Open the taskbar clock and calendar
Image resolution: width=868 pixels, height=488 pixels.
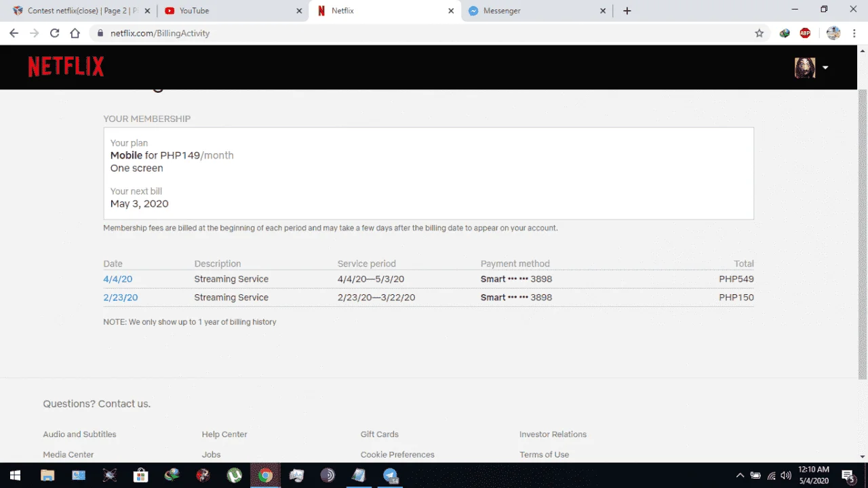coord(814,475)
